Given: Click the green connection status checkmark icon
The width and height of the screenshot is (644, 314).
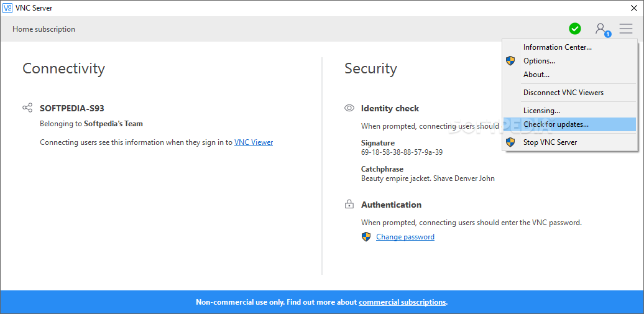Looking at the screenshot, I should click(575, 29).
